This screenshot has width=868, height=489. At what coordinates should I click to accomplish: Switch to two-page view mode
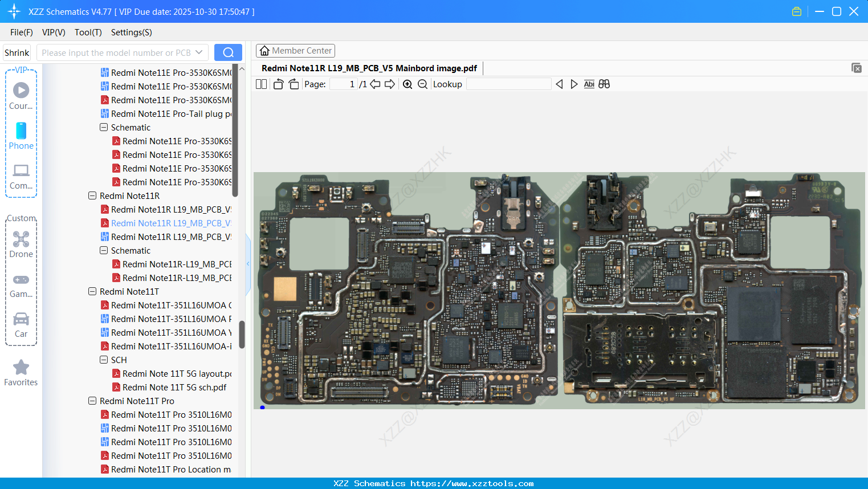point(261,83)
